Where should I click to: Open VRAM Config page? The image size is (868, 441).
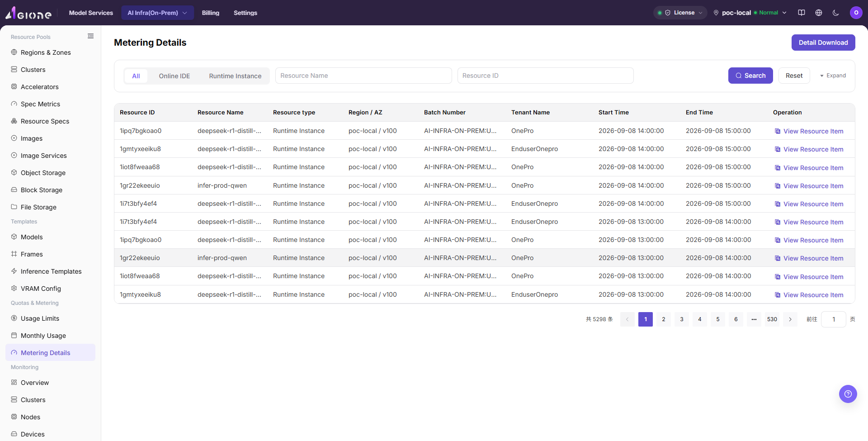coord(51,289)
